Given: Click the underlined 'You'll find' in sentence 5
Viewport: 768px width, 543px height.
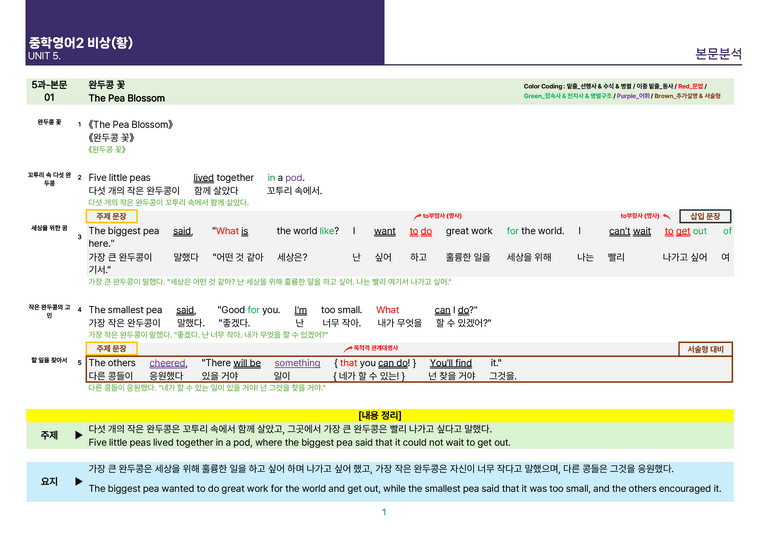Looking at the screenshot, I should pyautogui.click(x=451, y=363).
